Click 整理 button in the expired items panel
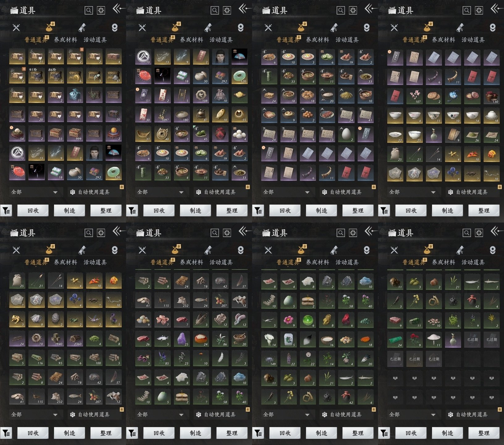 click(x=484, y=433)
